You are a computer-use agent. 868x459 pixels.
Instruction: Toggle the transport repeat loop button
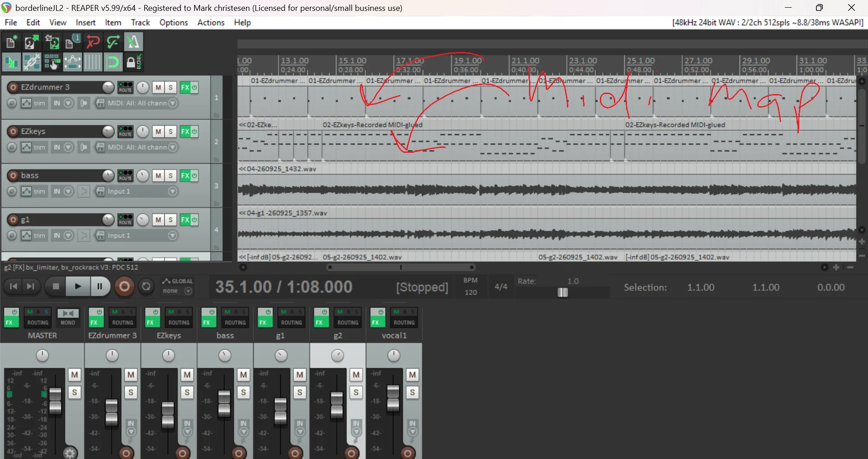point(146,286)
